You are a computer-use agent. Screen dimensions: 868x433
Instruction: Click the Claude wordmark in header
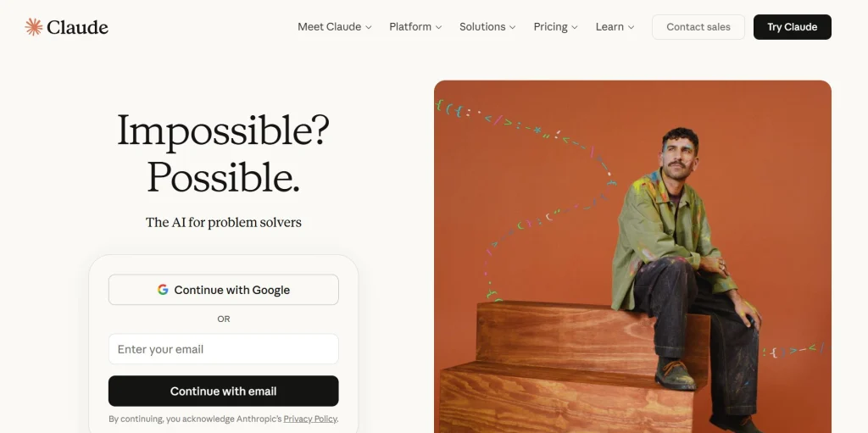[77, 27]
